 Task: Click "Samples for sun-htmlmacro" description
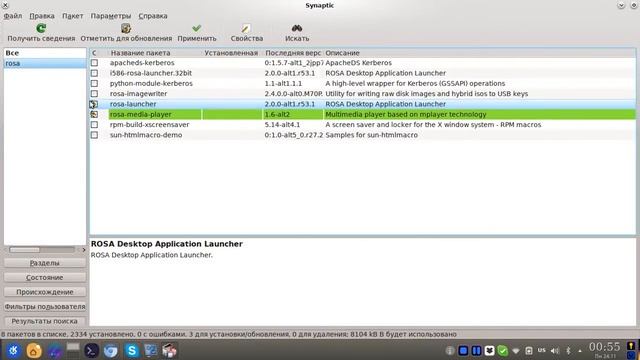[x=371, y=135]
